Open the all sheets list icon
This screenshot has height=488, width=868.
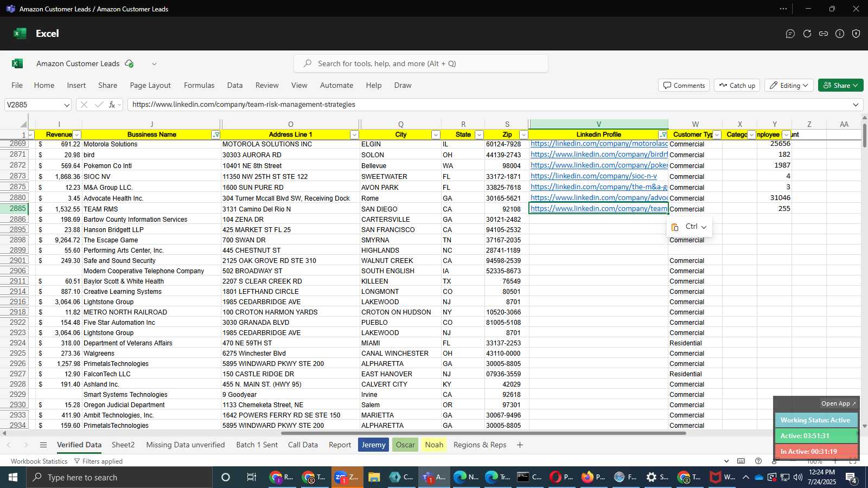tap(43, 445)
